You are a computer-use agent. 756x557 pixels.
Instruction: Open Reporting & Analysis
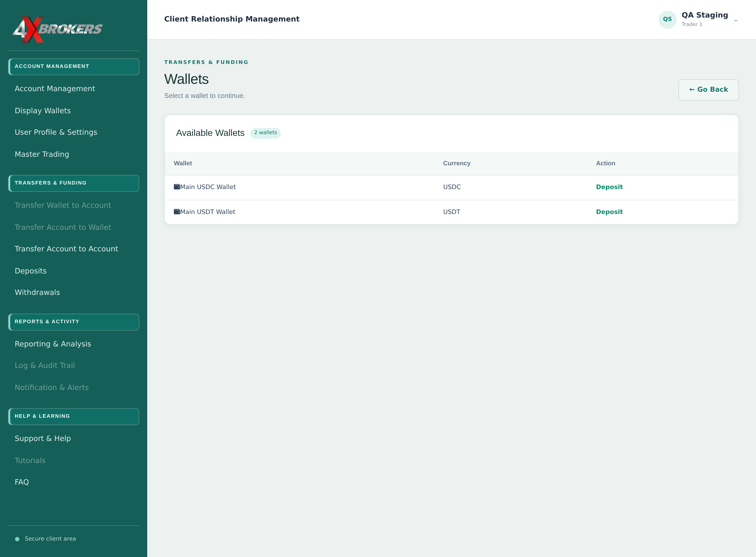tap(53, 344)
